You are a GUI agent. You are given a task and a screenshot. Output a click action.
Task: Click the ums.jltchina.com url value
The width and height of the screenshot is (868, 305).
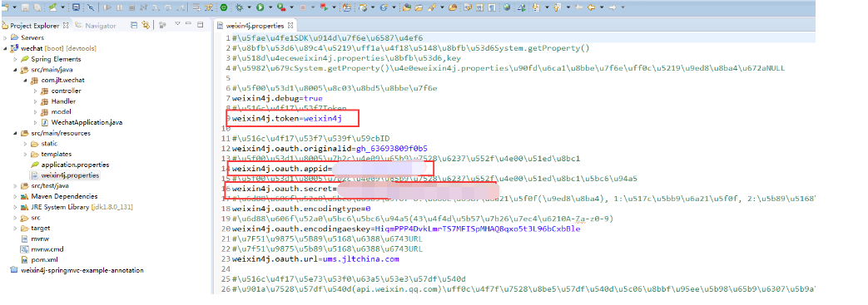(361, 258)
